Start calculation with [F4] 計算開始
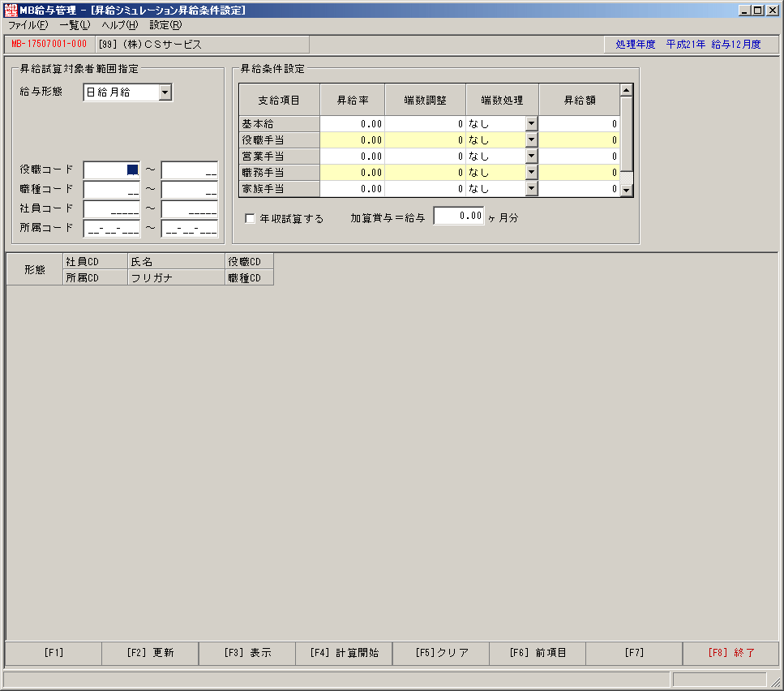The image size is (784, 691). point(344,653)
